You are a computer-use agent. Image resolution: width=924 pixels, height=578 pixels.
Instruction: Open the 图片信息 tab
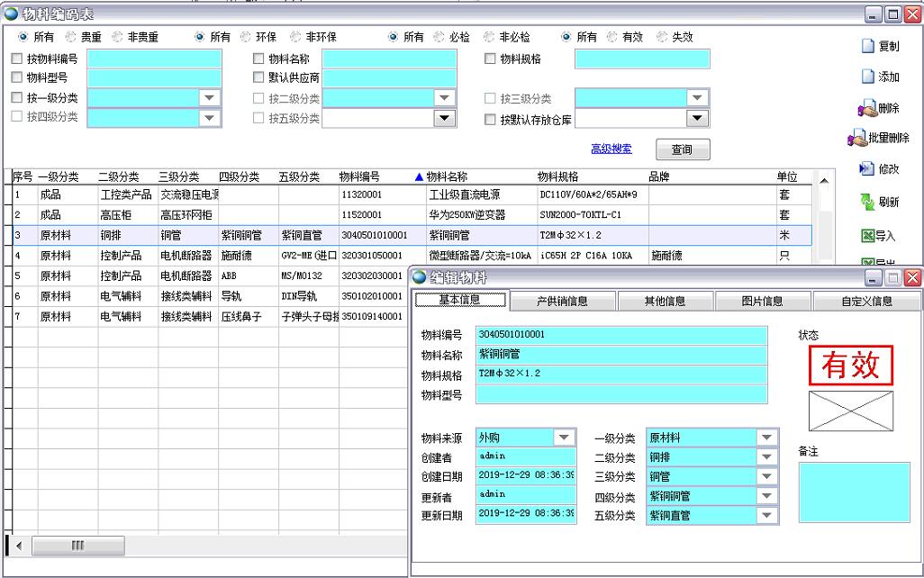coord(762,302)
